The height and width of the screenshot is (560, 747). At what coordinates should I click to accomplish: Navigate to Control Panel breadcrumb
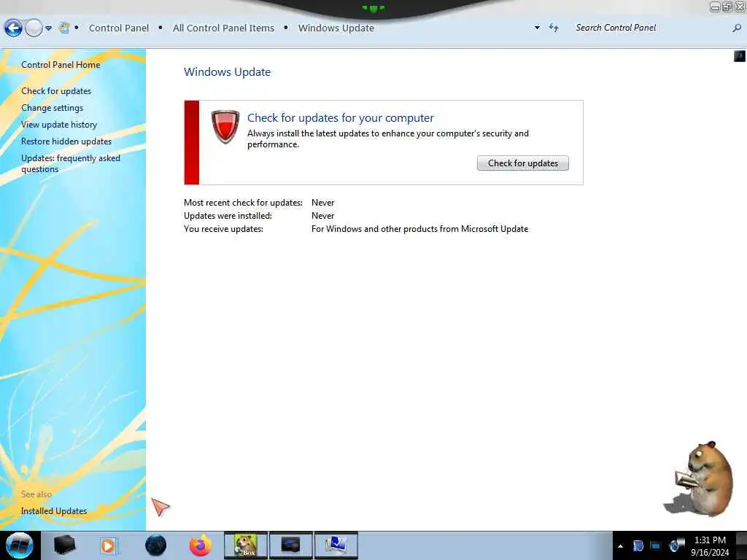(x=119, y=28)
